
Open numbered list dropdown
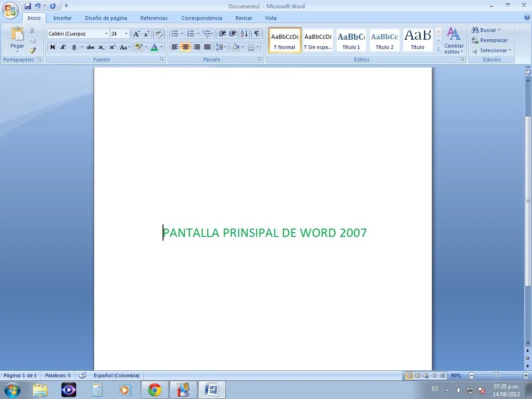point(199,34)
